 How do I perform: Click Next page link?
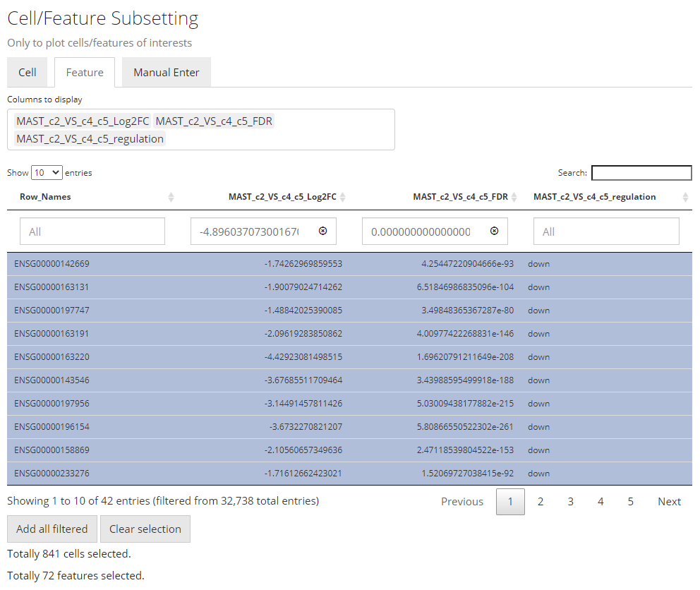(x=669, y=502)
